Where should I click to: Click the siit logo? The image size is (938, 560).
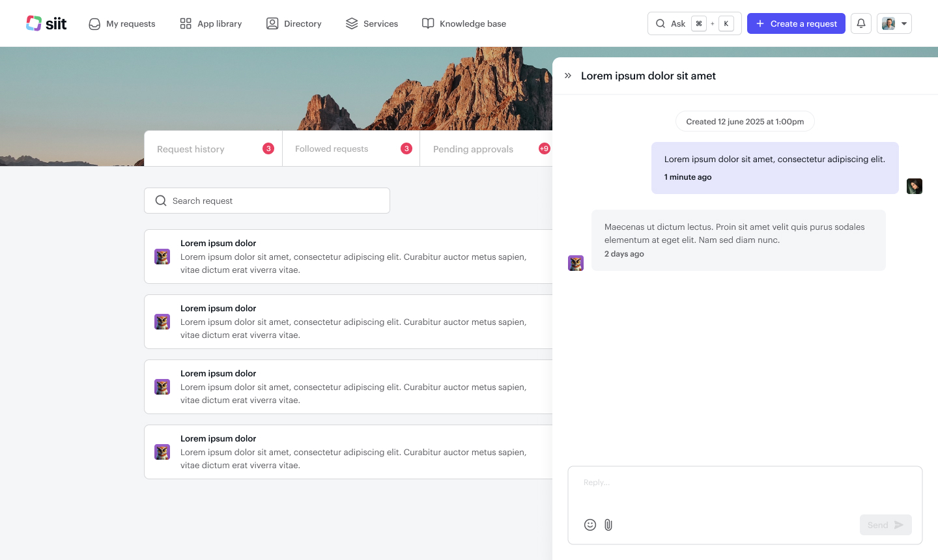click(x=46, y=23)
